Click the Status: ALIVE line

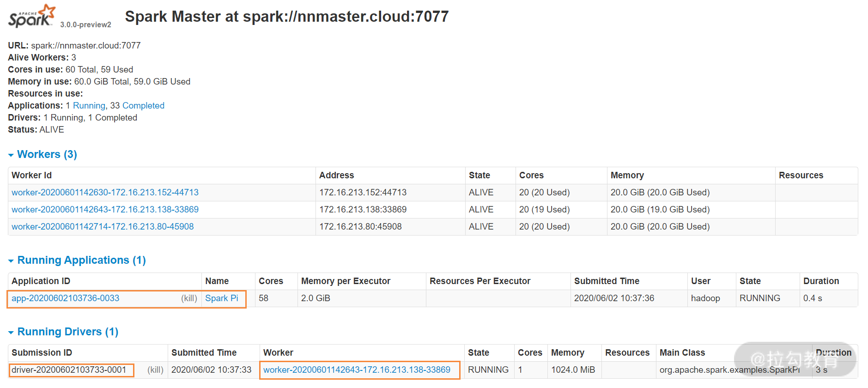click(36, 129)
